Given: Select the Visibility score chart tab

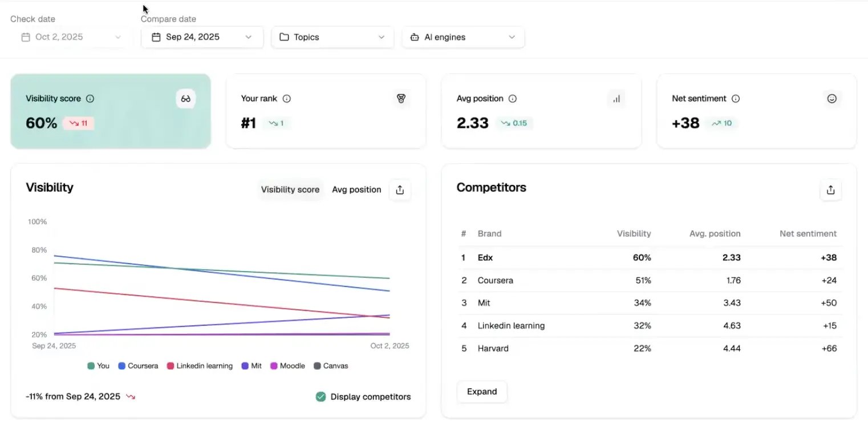Looking at the screenshot, I should [x=290, y=189].
